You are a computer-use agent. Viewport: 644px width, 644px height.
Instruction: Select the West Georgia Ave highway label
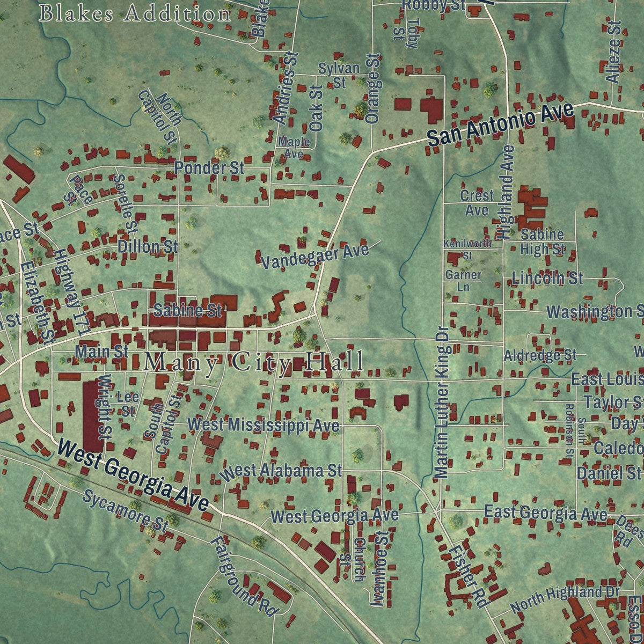pyautogui.click(x=133, y=475)
